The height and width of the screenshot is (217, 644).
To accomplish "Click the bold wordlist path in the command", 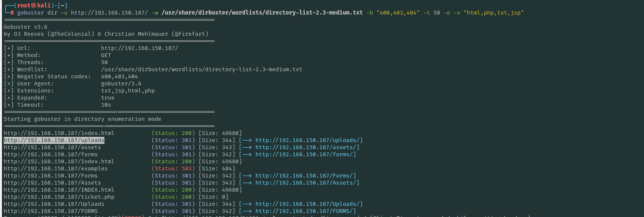I will (262, 13).
